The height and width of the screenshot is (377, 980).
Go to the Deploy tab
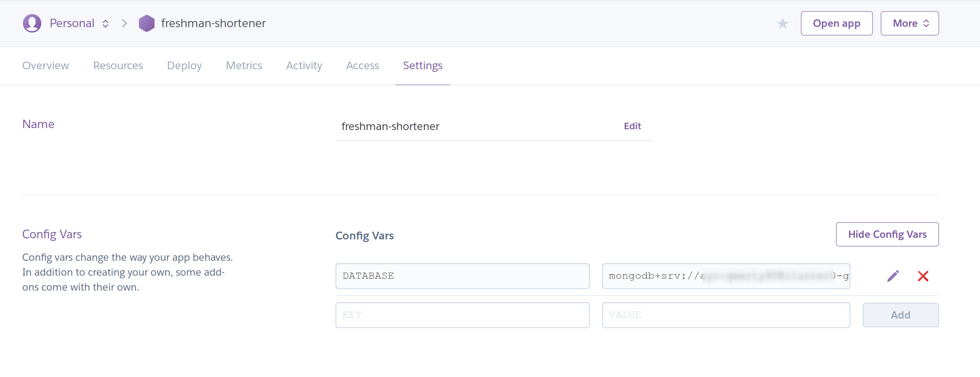[x=184, y=66]
